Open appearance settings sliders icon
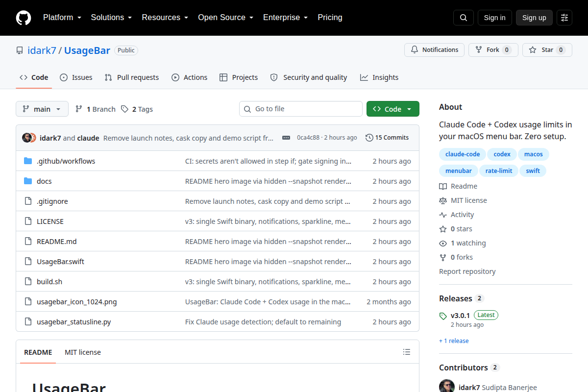The height and width of the screenshot is (392, 588). pyautogui.click(x=564, y=18)
